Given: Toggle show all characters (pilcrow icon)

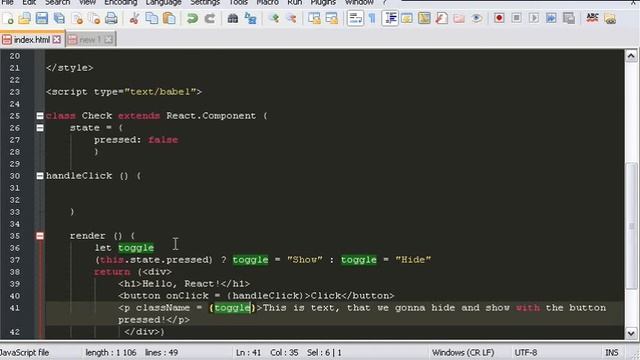Looking at the screenshot, I should point(372,18).
